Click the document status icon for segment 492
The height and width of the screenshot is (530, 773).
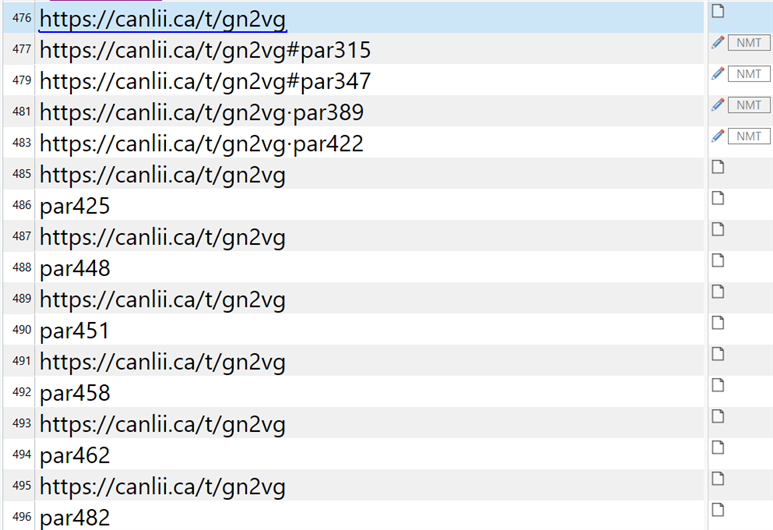[718, 385]
